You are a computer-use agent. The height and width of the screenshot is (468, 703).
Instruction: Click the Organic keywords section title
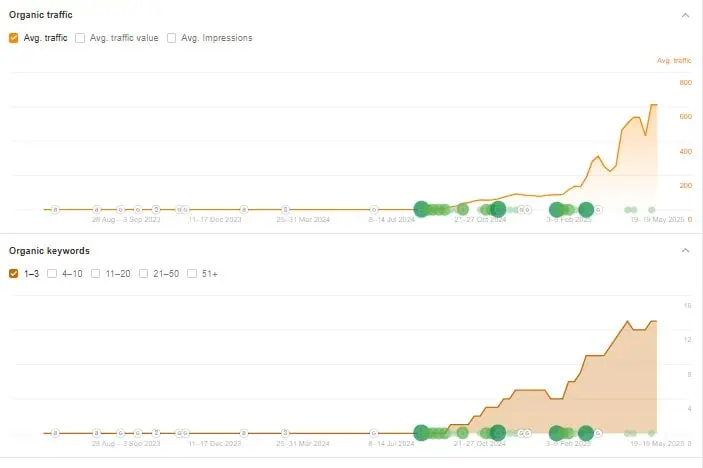coord(49,251)
